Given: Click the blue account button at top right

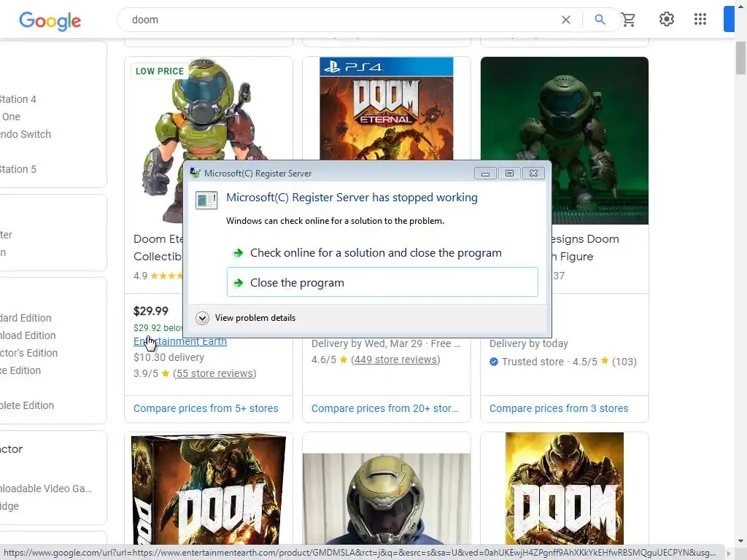Looking at the screenshot, I should pos(729,19).
